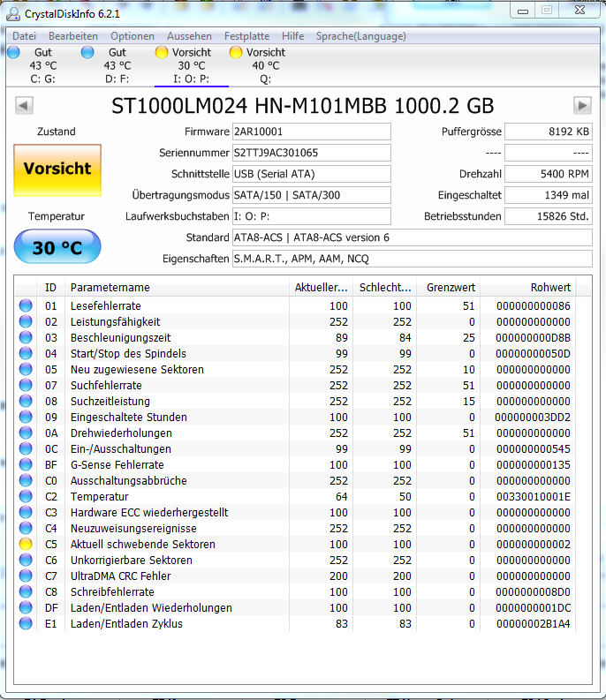Image resolution: width=606 pixels, height=700 pixels.
Task: Go to previous disk with left arrow
Action: (x=24, y=106)
